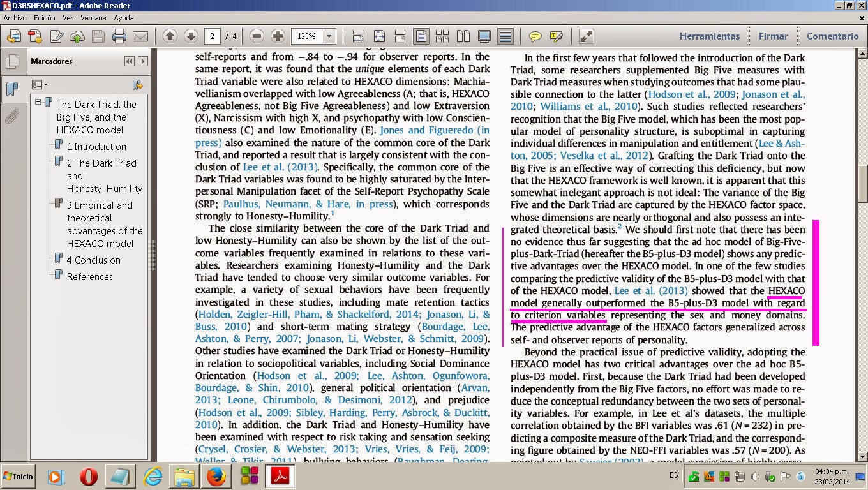This screenshot has height=490, width=868.
Task: Open the Ventana menu
Action: (94, 18)
